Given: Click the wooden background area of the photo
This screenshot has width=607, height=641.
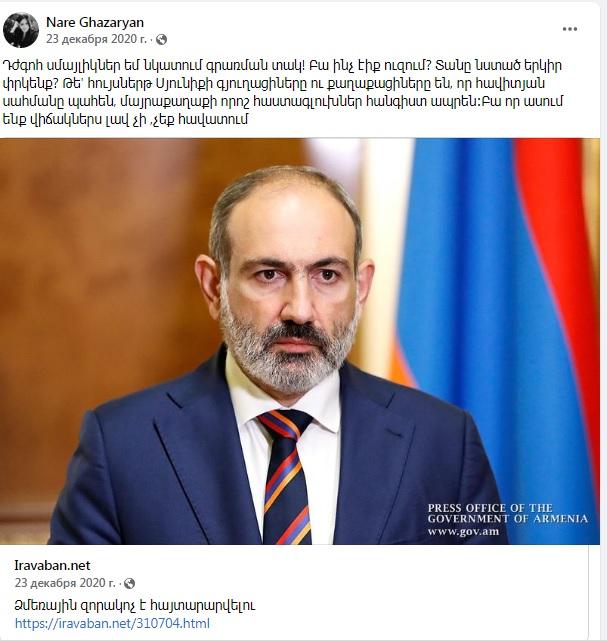Looking at the screenshot, I should [102, 286].
